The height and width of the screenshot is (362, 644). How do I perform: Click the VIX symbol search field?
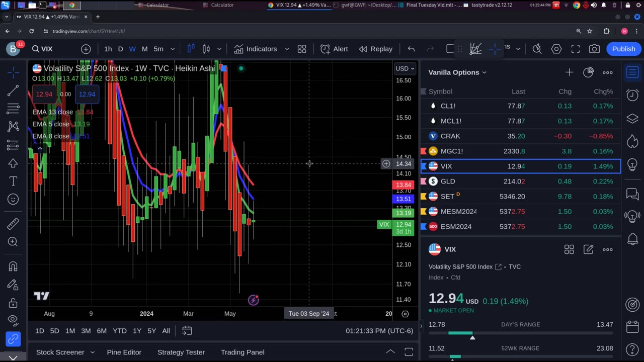pos(47,49)
